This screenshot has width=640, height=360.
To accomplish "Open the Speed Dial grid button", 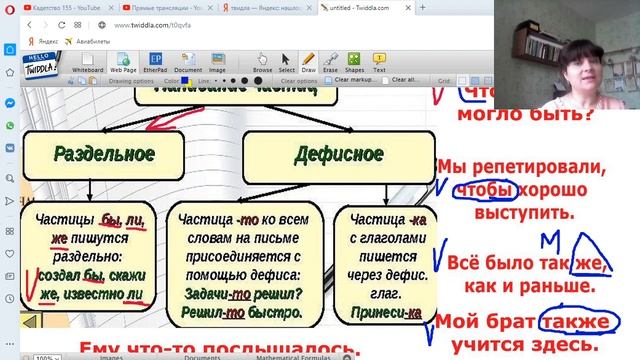I will pos(78,25).
